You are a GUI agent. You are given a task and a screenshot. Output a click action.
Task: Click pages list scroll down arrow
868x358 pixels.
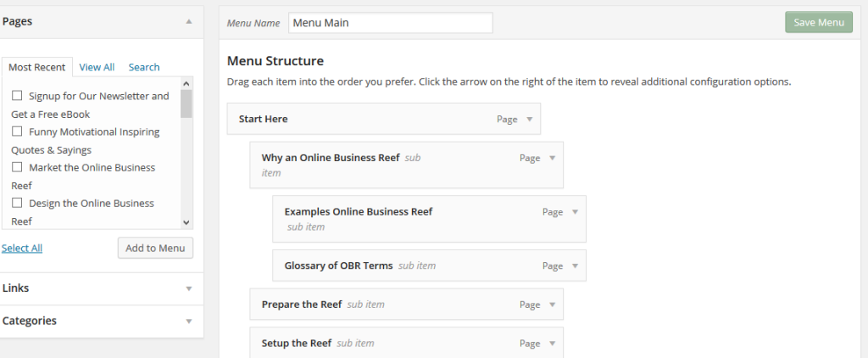[186, 222]
